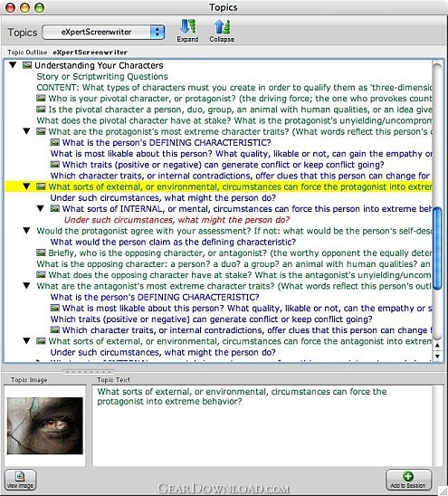Click image icon beside antagonist external circumstances row
This screenshot has height=496, width=448.
click(41, 341)
